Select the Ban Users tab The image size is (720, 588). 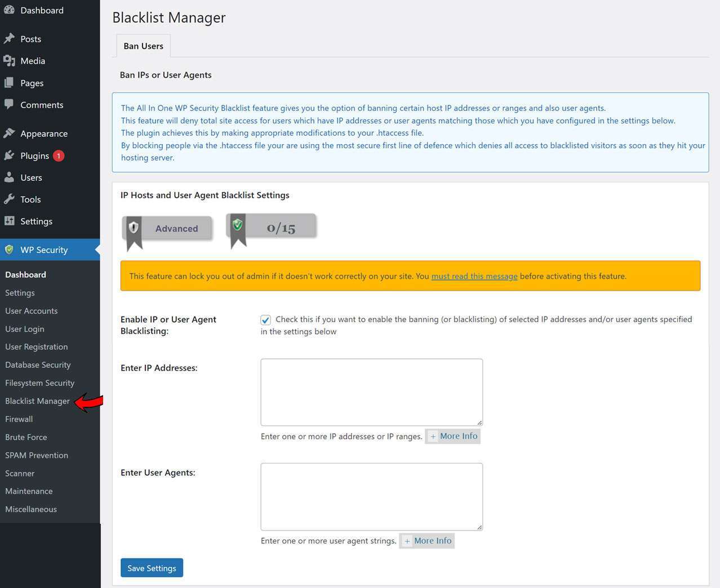click(144, 46)
